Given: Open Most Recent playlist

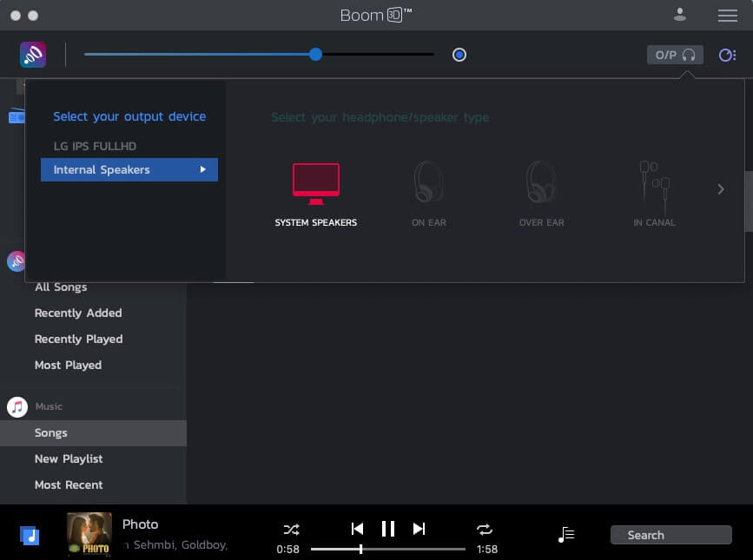Looking at the screenshot, I should point(69,484).
